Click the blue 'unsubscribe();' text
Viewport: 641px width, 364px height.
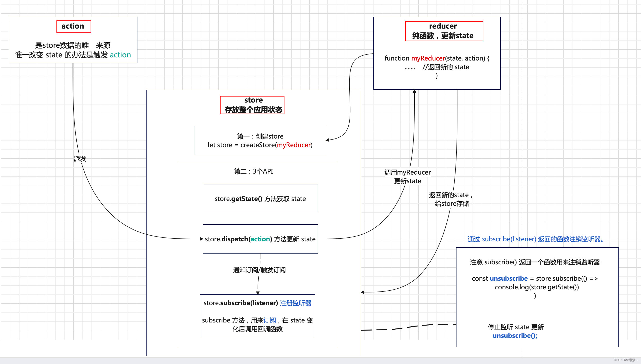[x=515, y=335]
